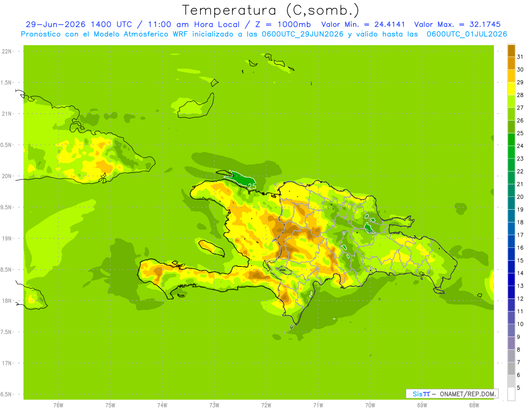532x411 pixels.
Task: Click the 28 label on the color bar
Action: (x=520, y=95)
